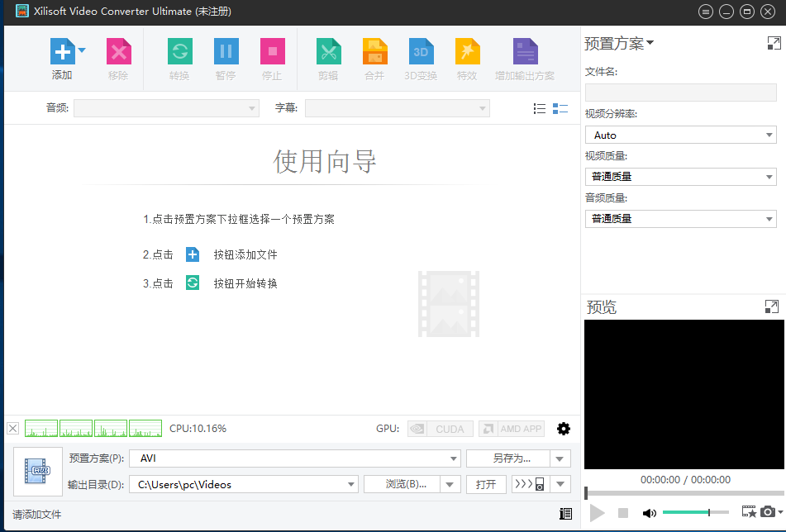Click the 移除 (Remove) icon
The width and height of the screenshot is (786, 532).
118,51
